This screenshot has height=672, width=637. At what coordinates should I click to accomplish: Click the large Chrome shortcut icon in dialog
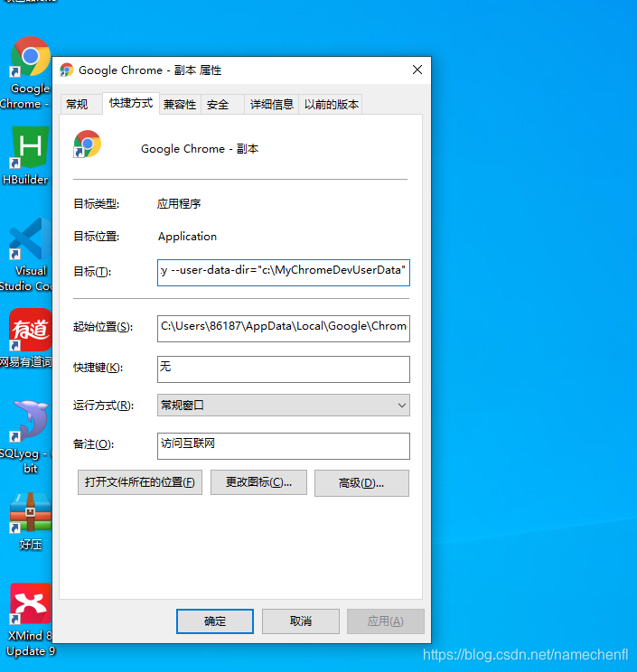click(x=87, y=144)
